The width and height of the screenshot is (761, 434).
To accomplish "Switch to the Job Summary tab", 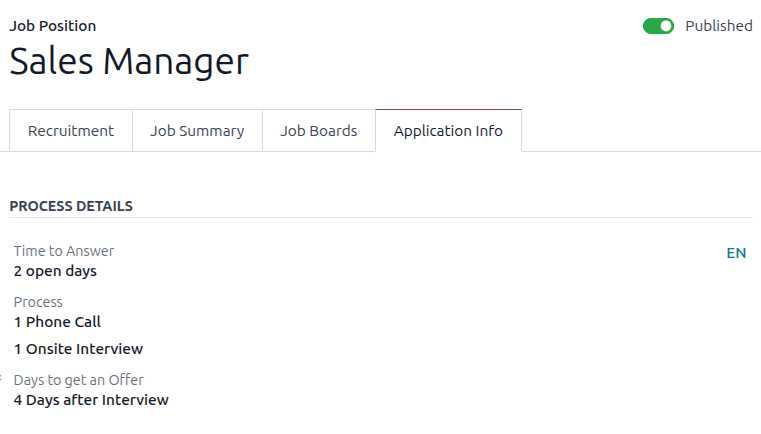I will coord(197,131).
